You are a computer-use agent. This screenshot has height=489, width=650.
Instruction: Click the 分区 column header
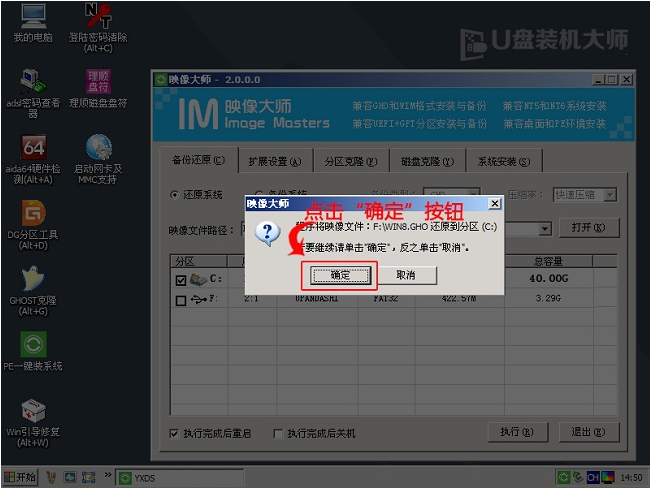pyautogui.click(x=199, y=261)
